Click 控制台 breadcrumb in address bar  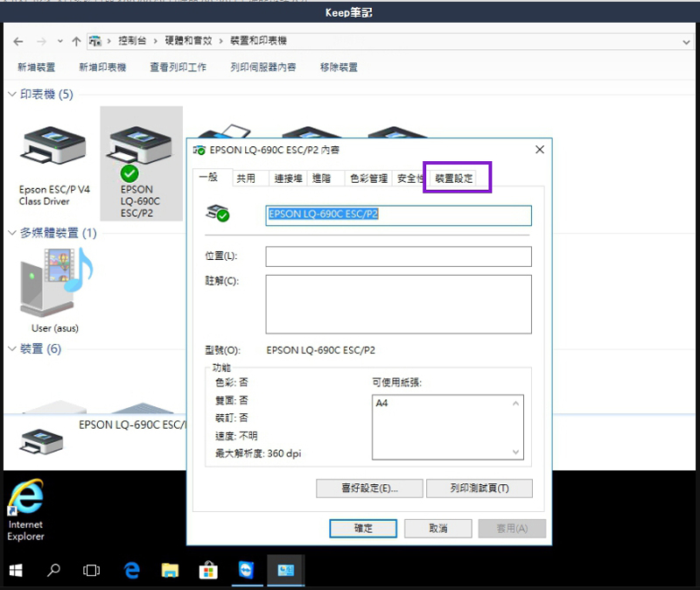(132, 40)
